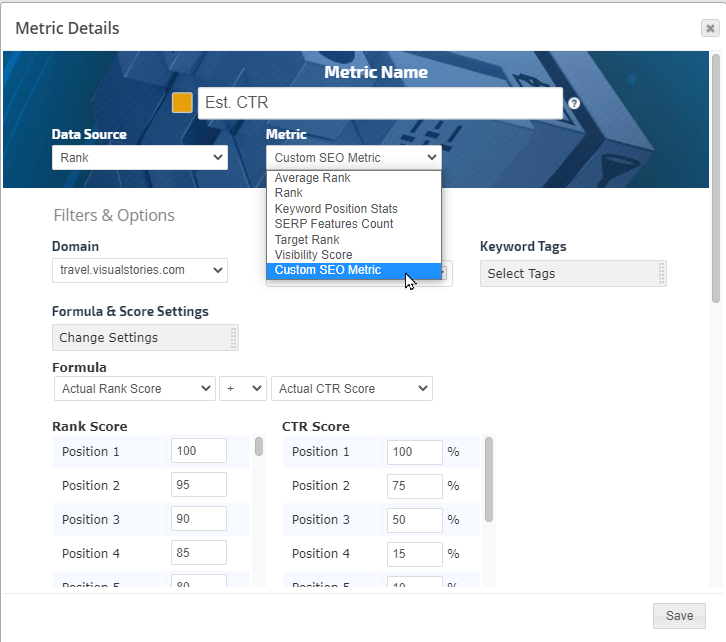This screenshot has height=642, width=726.
Task: Open the Select Tags keyword field
Action: [x=572, y=274]
